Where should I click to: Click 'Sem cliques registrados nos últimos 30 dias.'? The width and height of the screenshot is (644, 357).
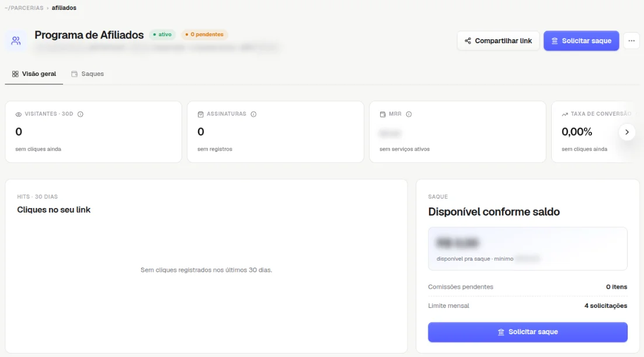click(206, 270)
